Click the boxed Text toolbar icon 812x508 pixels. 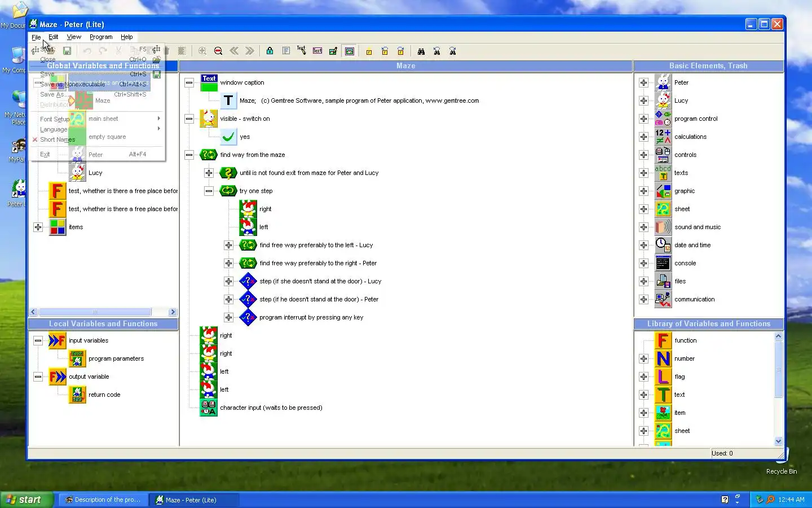[x=317, y=51]
